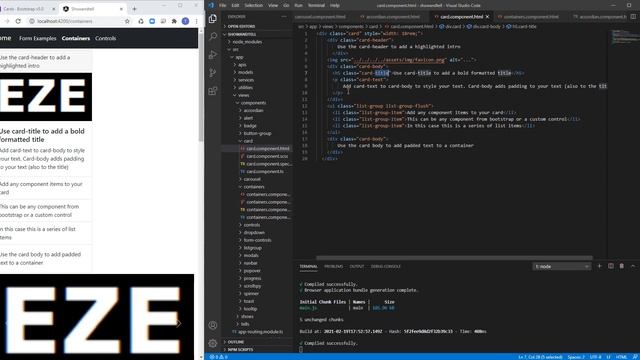Open the File menu
Screen dimensions: 640x360
222,5
